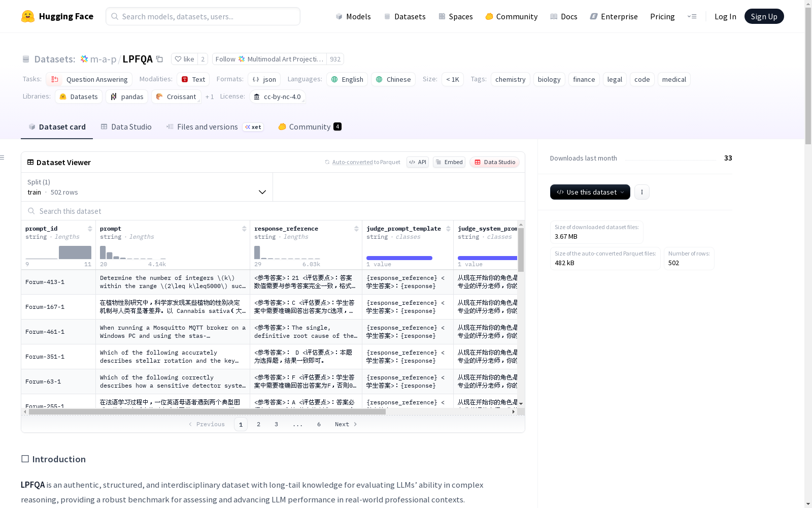Open the Data Studio tab
The width and height of the screenshot is (812, 508).
[x=126, y=127]
